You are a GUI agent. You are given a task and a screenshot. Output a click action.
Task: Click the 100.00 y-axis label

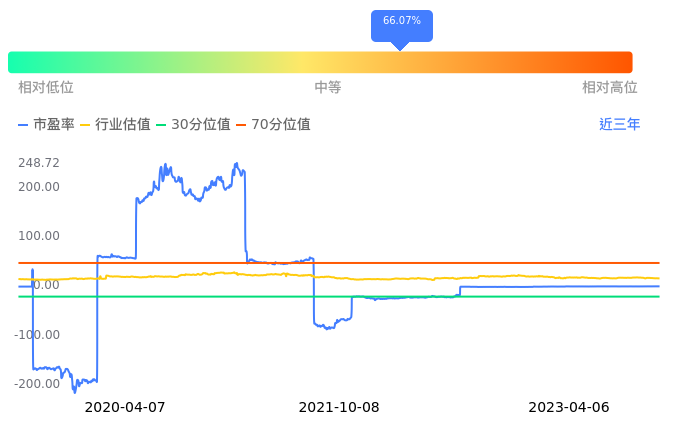pos(39,236)
